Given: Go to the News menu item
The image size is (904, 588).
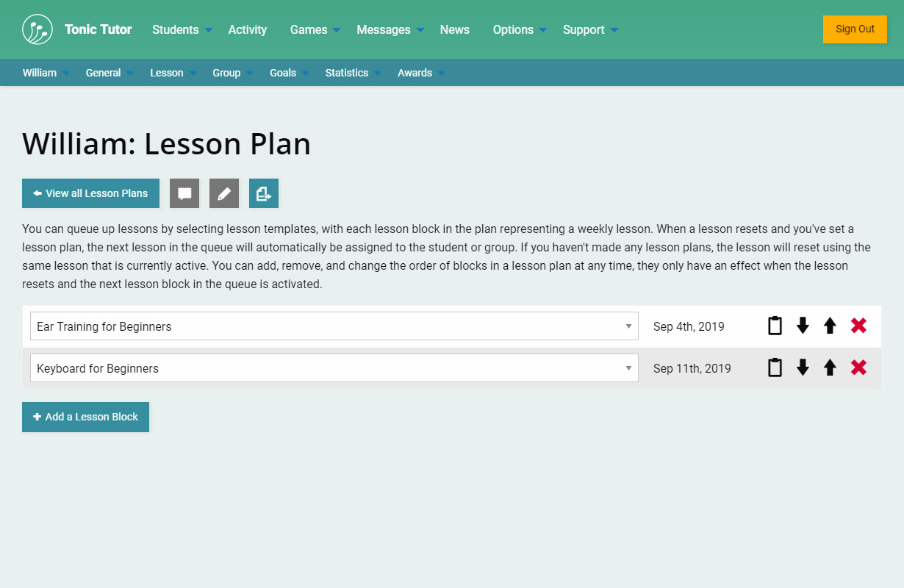Looking at the screenshot, I should pos(454,29).
